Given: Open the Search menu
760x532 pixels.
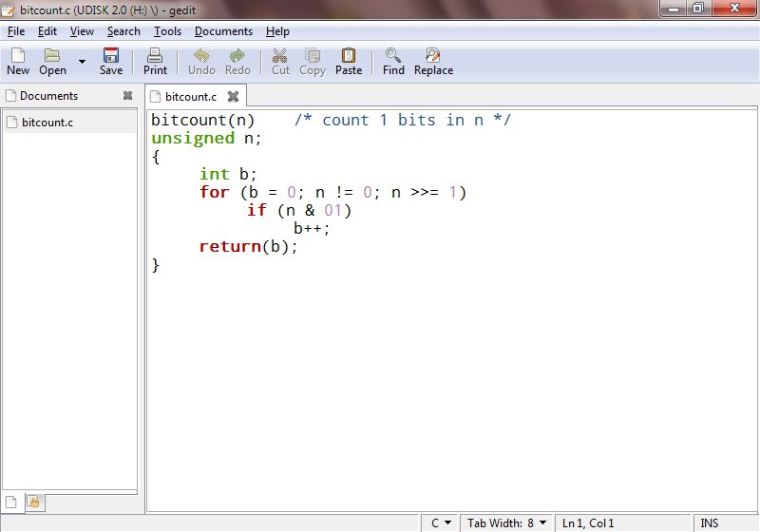Looking at the screenshot, I should coord(123,31).
